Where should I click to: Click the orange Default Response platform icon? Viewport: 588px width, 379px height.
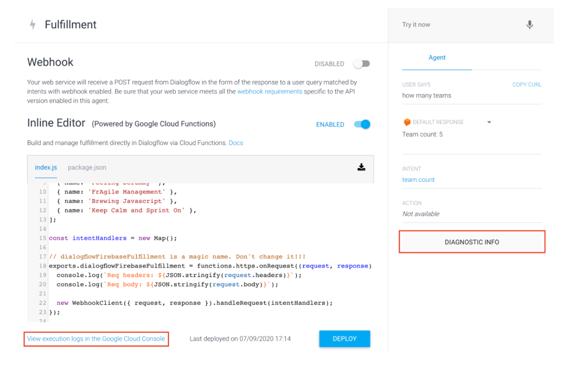click(407, 122)
